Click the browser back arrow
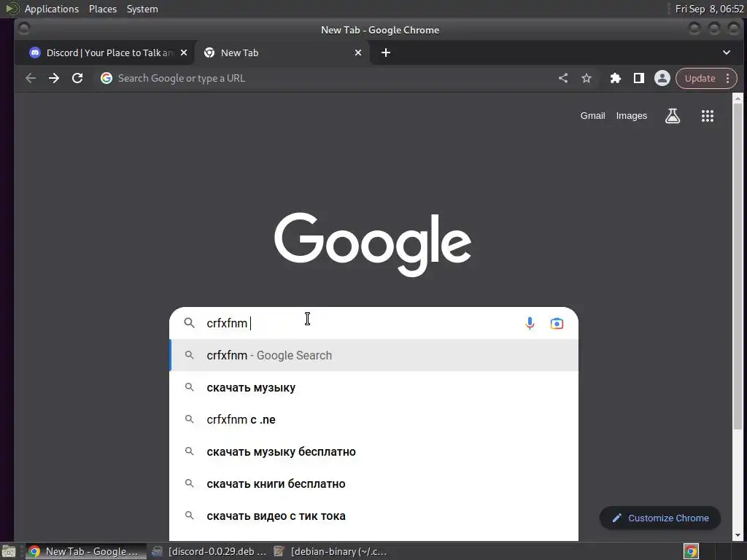The height and width of the screenshot is (560, 747). click(31, 78)
